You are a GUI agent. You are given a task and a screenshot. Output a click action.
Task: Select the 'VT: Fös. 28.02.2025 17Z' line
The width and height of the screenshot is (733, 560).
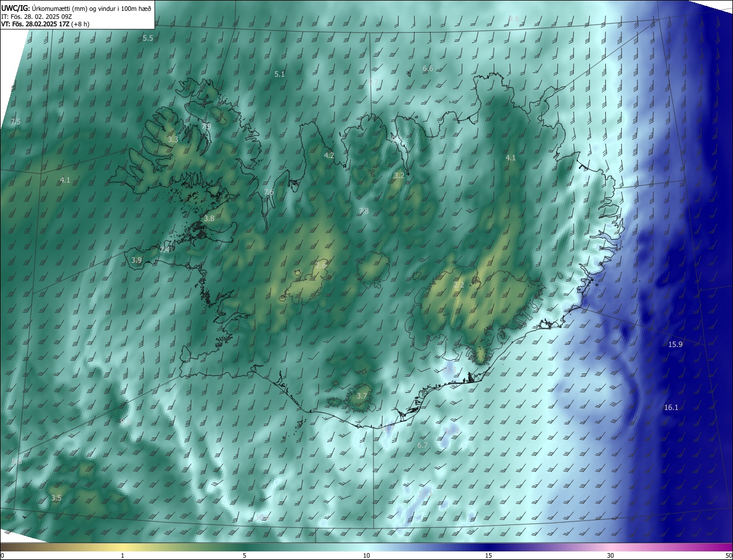[x=36, y=23]
